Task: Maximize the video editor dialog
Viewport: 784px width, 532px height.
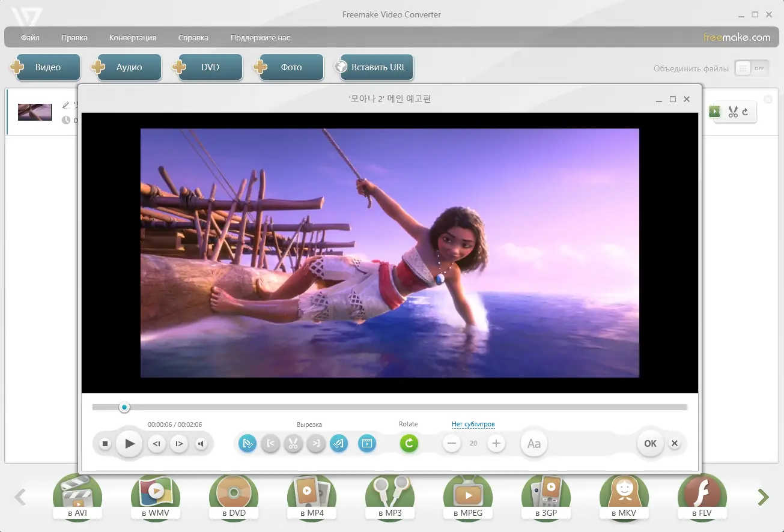Action: point(673,99)
